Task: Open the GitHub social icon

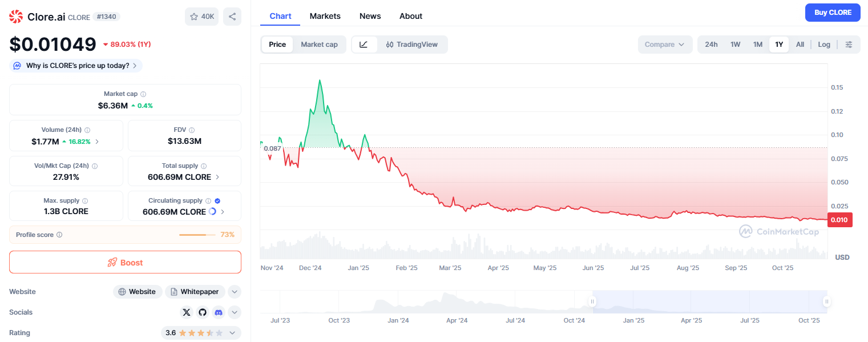Action: click(x=203, y=312)
